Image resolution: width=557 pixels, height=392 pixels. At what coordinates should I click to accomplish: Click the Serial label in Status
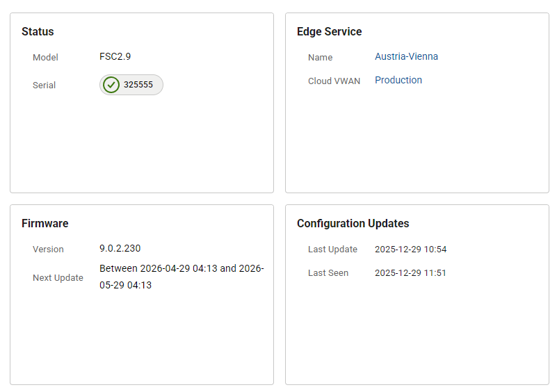point(44,85)
